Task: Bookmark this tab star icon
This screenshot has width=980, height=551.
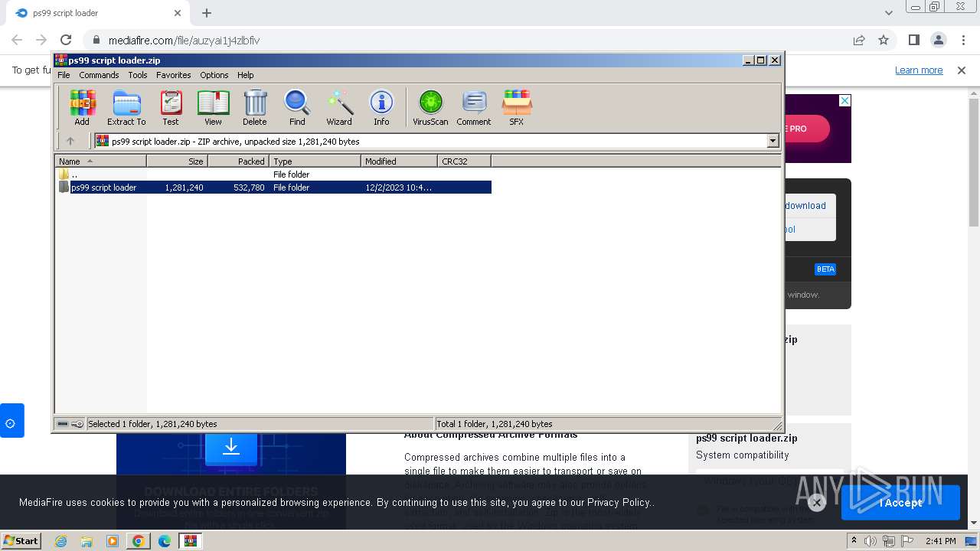Action: click(884, 40)
